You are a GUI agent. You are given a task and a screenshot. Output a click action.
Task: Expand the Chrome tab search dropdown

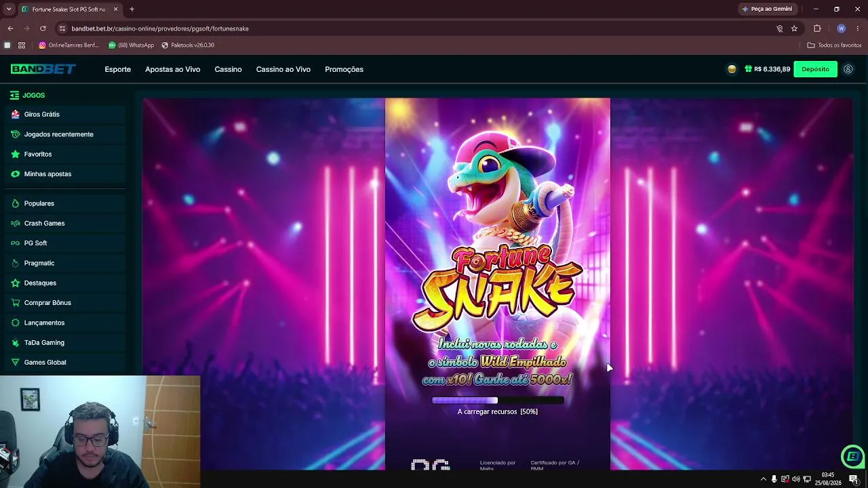(x=9, y=9)
